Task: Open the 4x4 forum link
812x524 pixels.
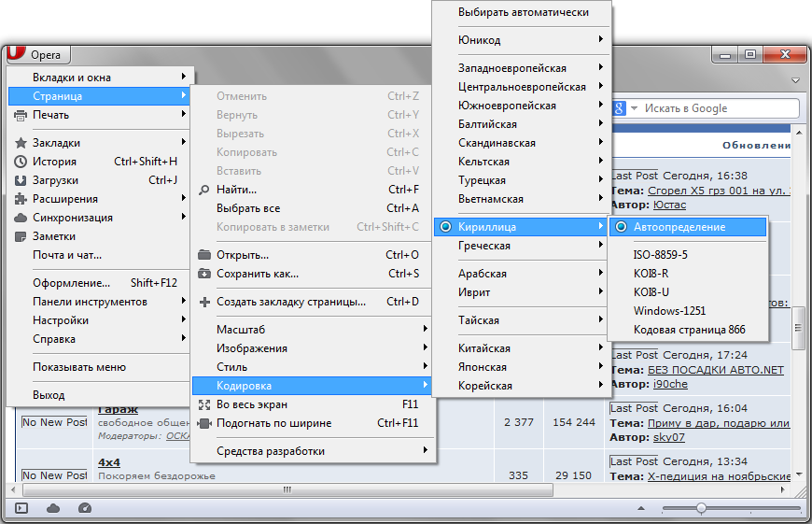Action: coord(109,462)
